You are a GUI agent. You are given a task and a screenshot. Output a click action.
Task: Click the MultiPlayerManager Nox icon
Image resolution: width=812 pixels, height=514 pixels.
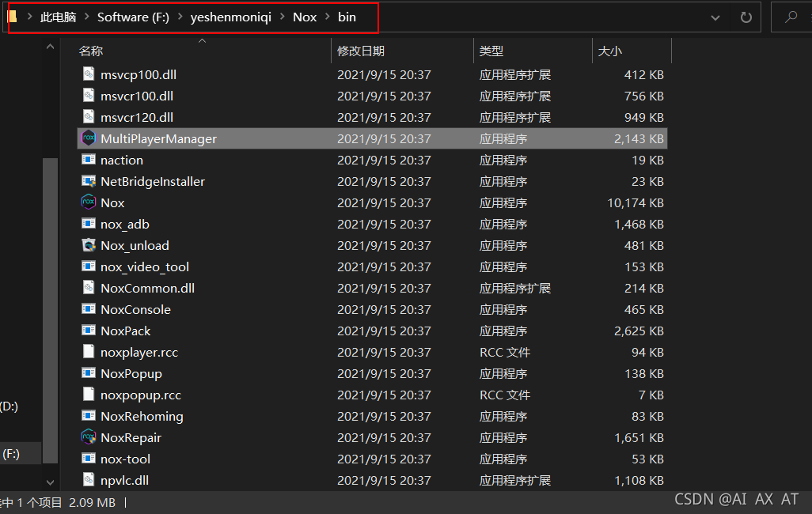coord(89,138)
